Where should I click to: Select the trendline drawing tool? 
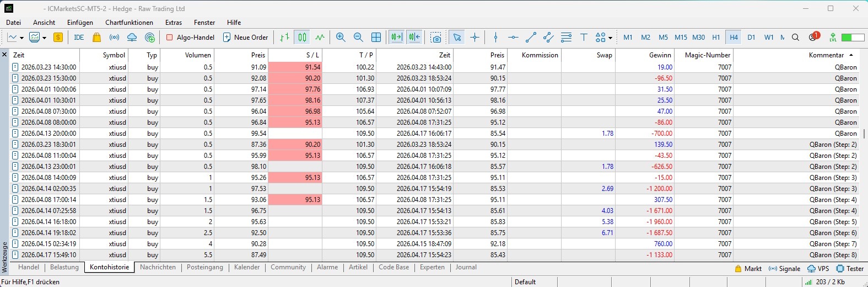(x=531, y=38)
